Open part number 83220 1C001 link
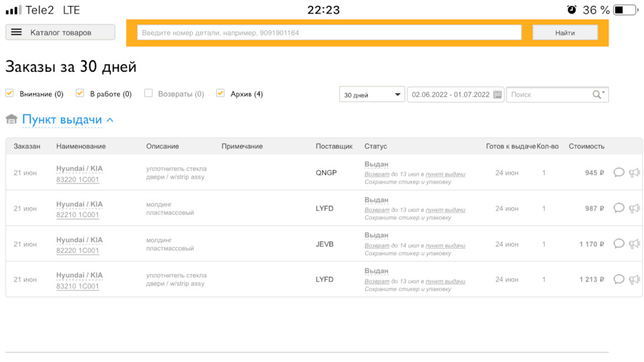Screen dimensions: 644x362 point(78,178)
